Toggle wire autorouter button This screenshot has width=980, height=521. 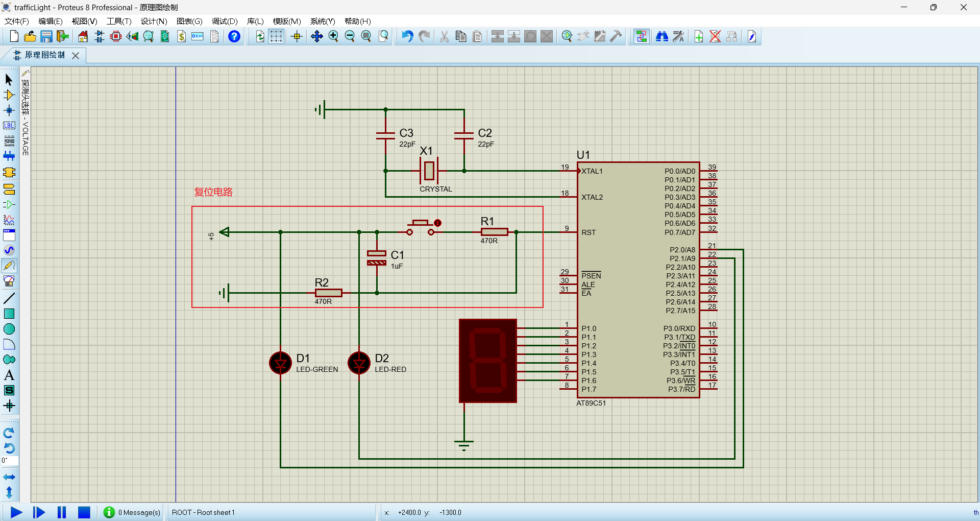pyautogui.click(x=642, y=36)
